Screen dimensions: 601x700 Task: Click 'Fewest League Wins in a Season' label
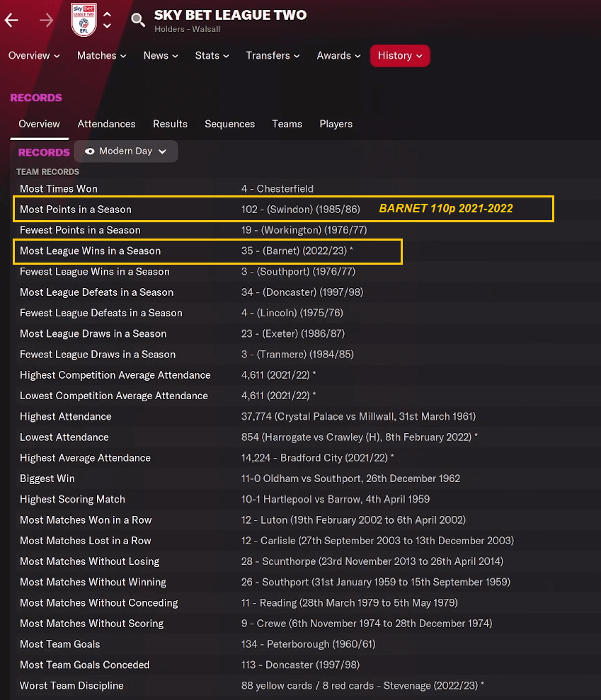coord(95,271)
